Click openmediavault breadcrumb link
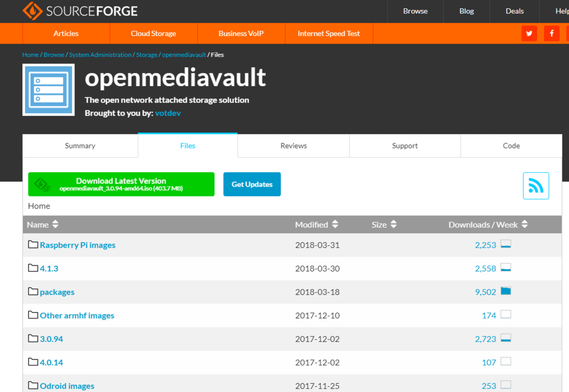 184,55
